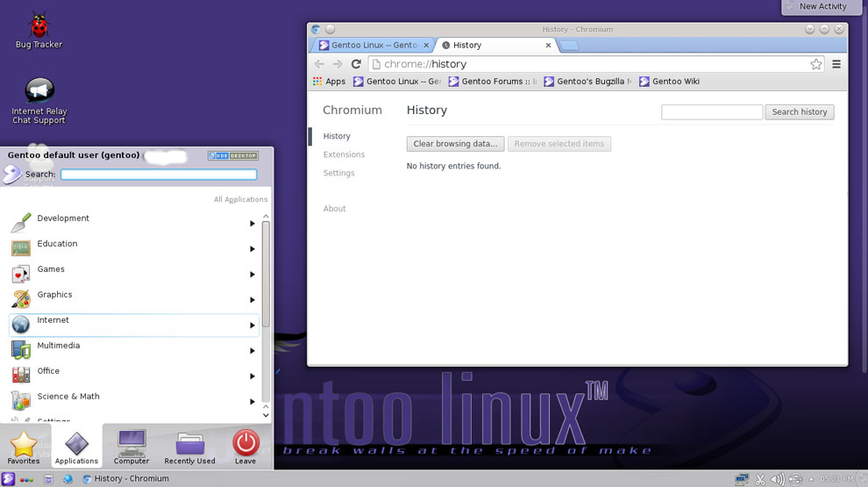
Task: Select History in Chromium sidebar
Action: click(x=337, y=136)
